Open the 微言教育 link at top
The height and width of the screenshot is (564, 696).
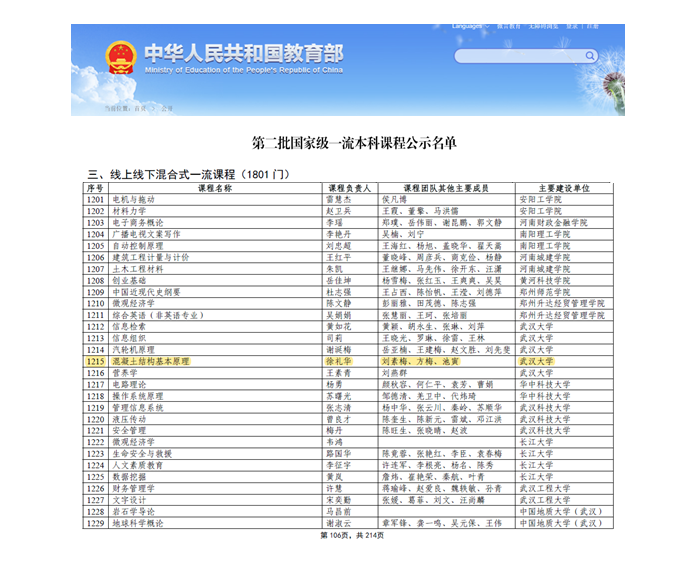(x=510, y=24)
